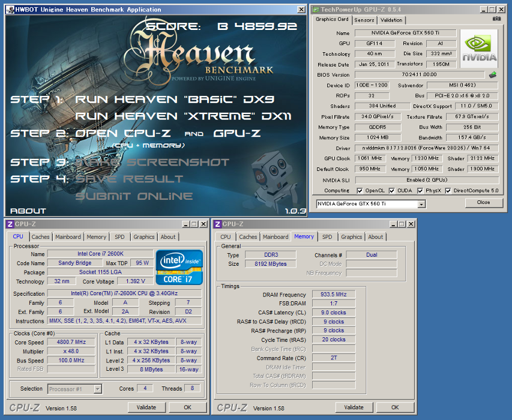Switch to Sensors tab in GPU-Z
The image size is (512, 420).
[x=364, y=20]
